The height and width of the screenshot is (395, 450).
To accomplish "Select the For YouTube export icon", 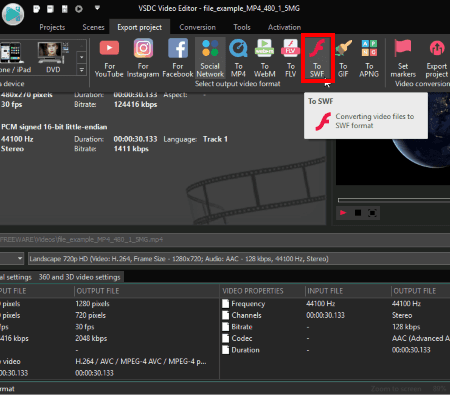I will pos(109,58).
